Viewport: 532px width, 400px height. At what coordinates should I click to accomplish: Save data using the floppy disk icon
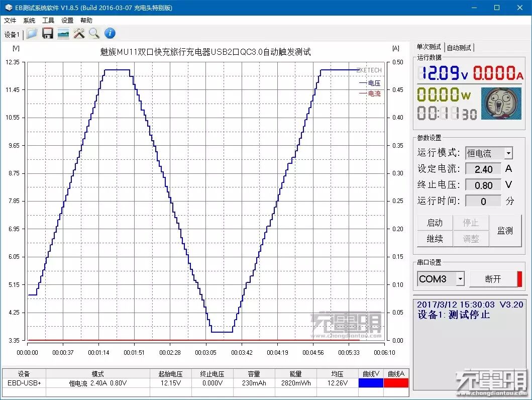(x=48, y=33)
